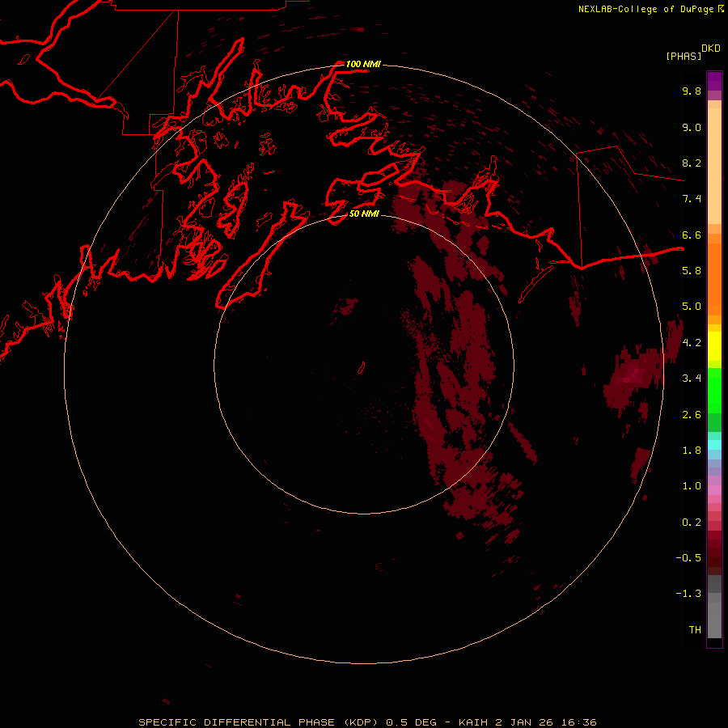The image size is (728, 728).
Task: Click the 0.2 colorbar scale value
Action: 692,523
